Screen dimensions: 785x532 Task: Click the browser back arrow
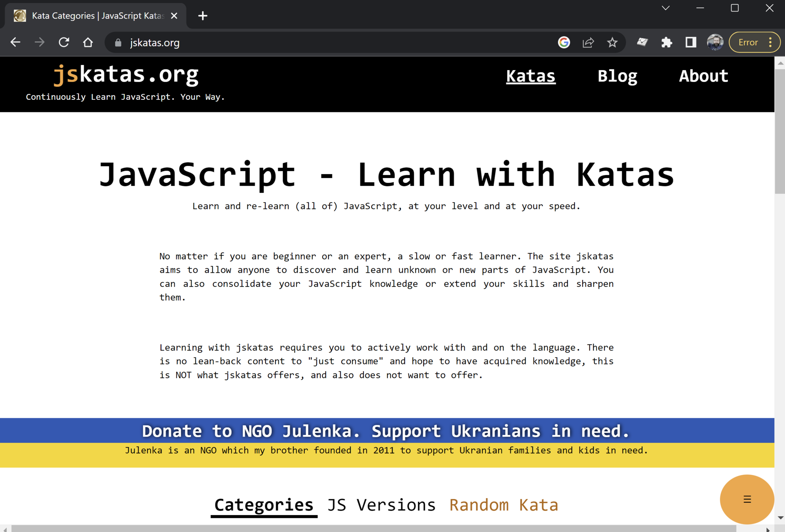pyautogui.click(x=15, y=42)
